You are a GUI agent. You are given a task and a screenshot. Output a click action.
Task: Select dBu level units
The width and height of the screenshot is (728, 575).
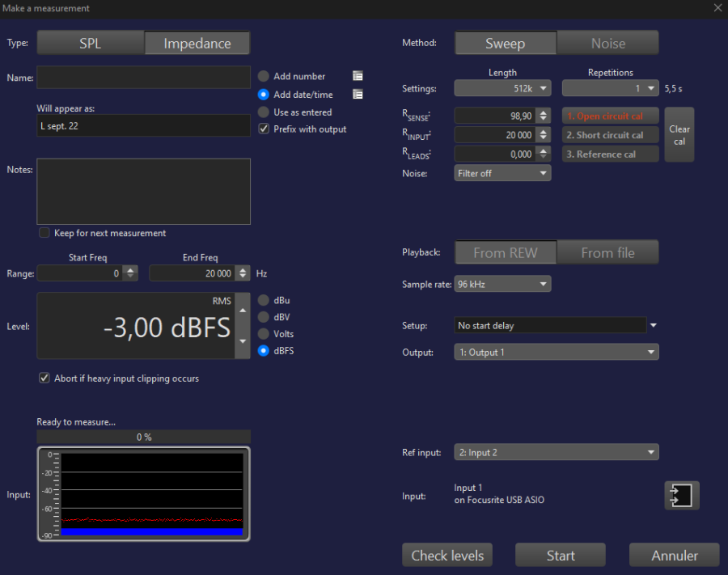(263, 300)
